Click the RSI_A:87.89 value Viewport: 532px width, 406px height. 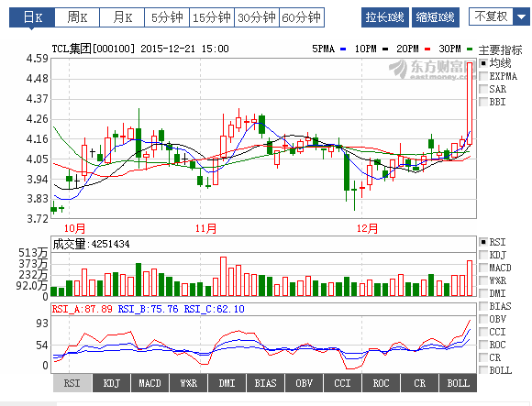click(x=82, y=309)
